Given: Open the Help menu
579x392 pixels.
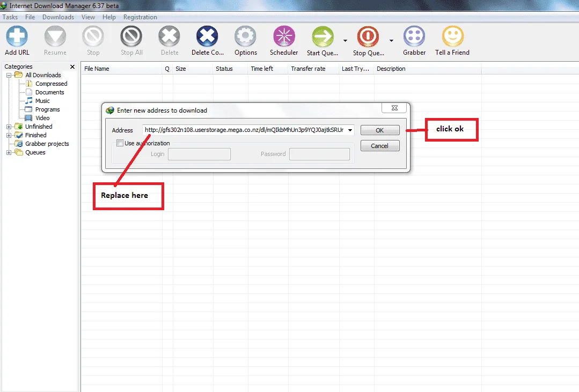Looking at the screenshot, I should (109, 17).
